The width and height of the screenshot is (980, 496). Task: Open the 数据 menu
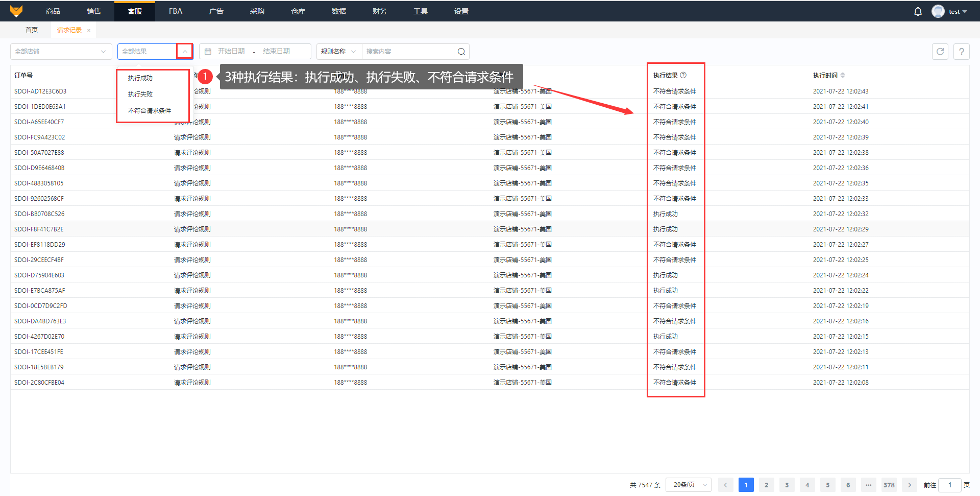(339, 11)
